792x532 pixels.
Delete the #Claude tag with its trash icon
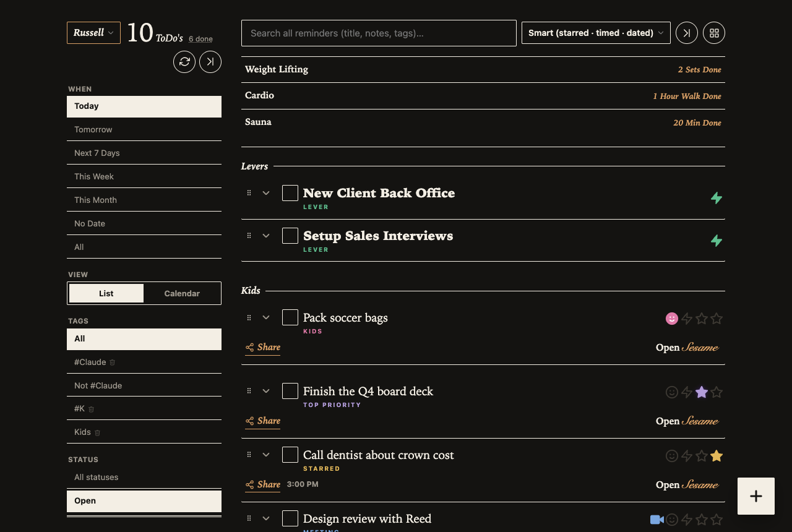(x=113, y=363)
